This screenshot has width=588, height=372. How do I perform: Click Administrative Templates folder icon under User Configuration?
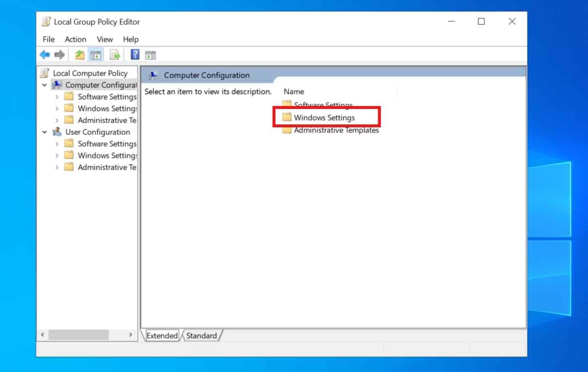point(68,167)
